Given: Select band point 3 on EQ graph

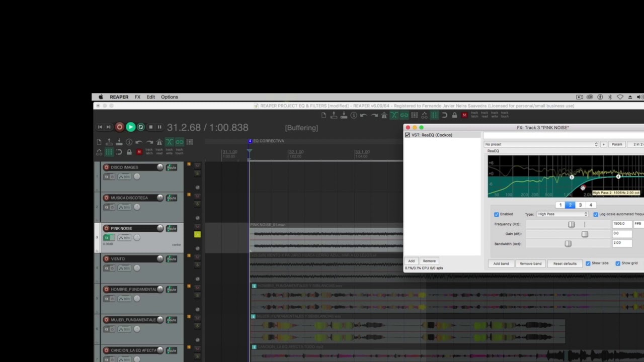Looking at the screenshot, I should 572,177.
